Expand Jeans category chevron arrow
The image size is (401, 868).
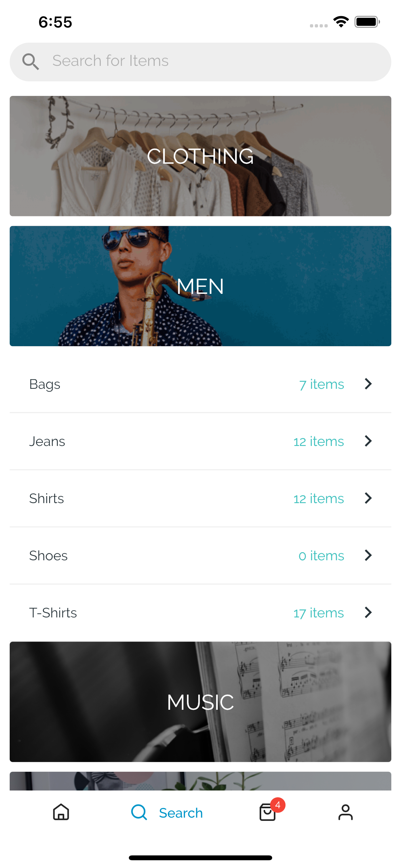point(368,441)
